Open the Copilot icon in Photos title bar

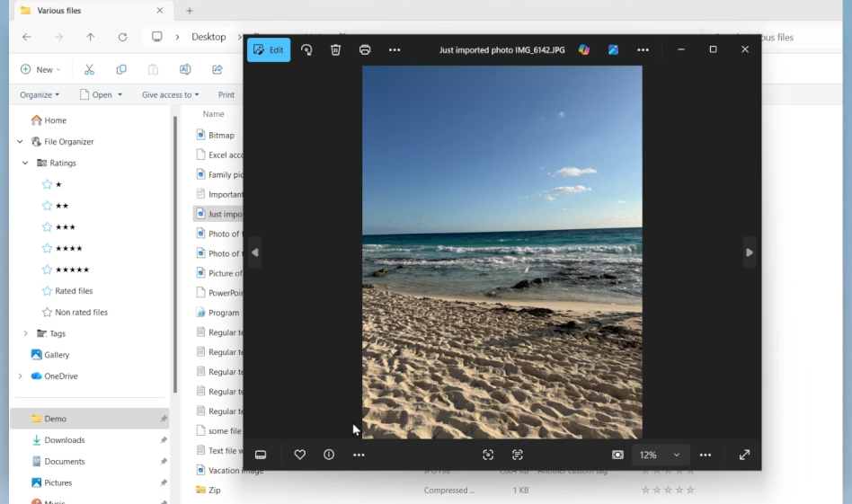point(584,50)
